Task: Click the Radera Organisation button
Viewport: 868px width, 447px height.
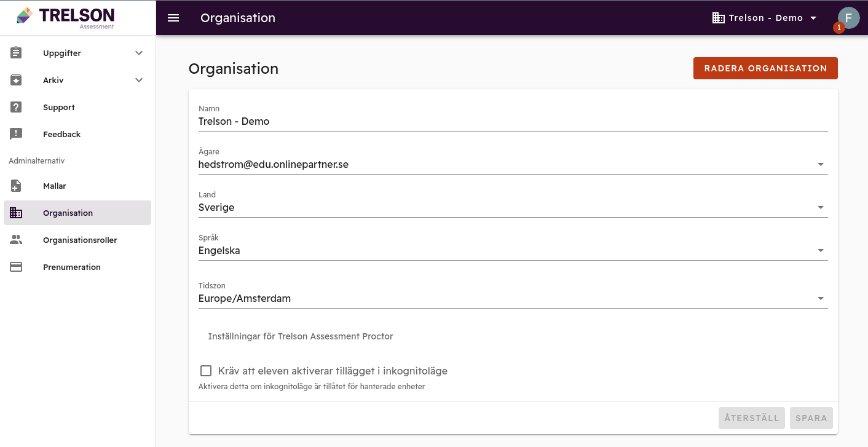Action: 765,68
